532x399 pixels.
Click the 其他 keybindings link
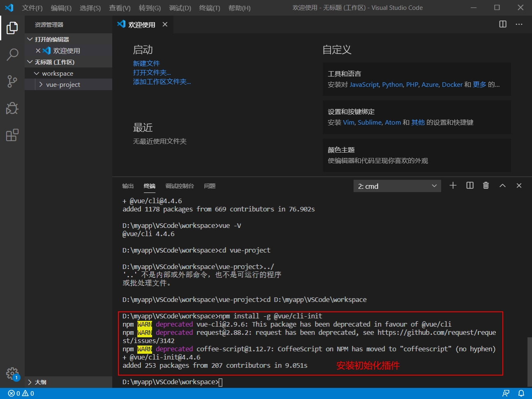418,122
